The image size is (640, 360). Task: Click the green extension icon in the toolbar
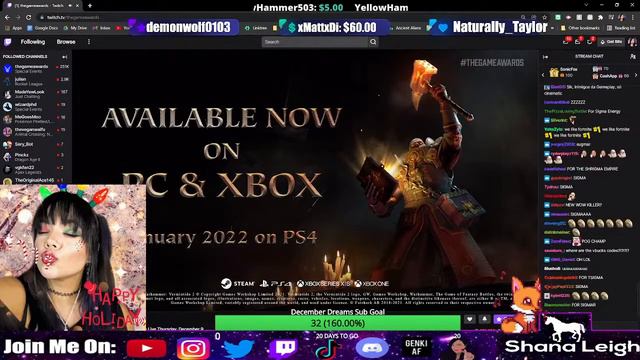(x=558, y=17)
